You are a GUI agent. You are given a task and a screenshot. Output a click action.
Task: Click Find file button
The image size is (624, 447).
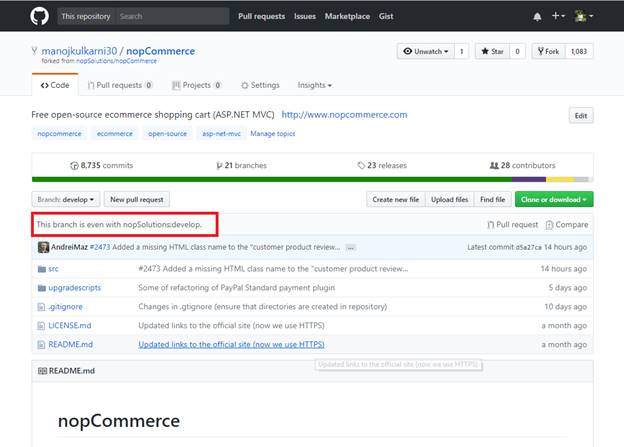click(493, 199)
